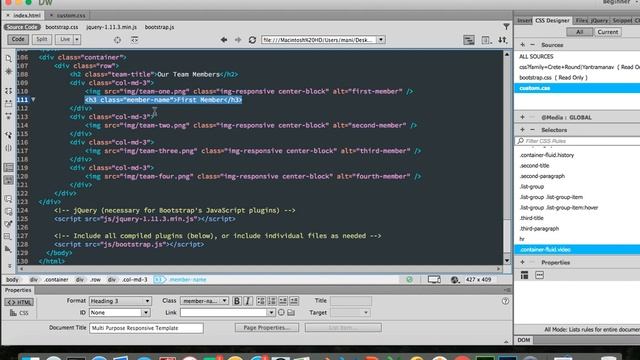
Task: Open the jQuery panel tab
Action: pos(600,20)
